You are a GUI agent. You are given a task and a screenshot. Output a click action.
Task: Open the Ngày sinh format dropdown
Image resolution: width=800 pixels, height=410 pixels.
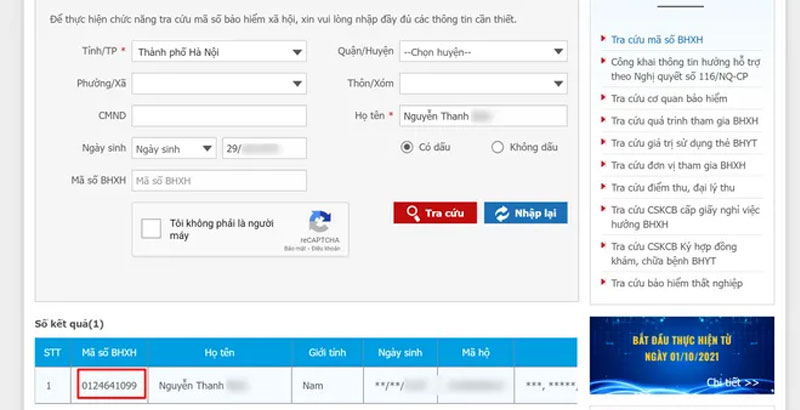(x=174, y=148)
